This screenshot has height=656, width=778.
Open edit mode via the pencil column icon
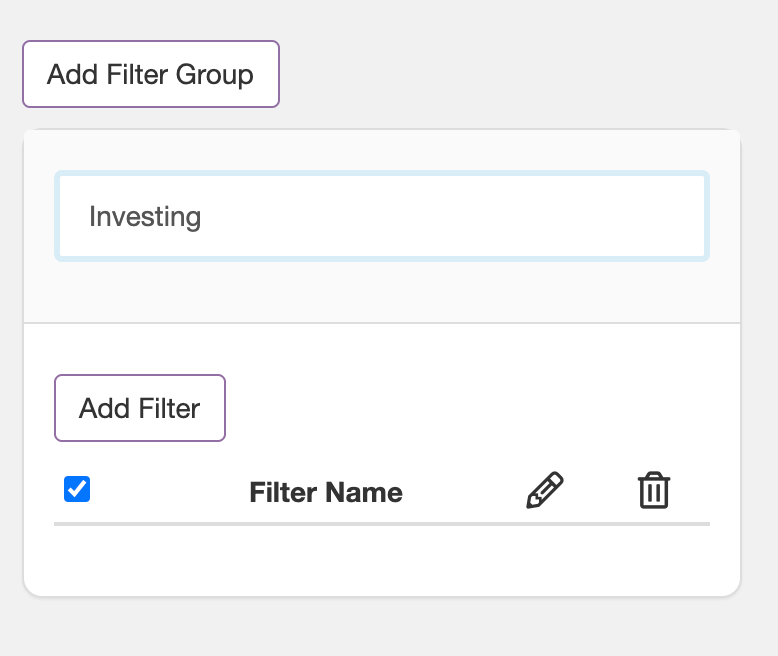click(545, 490)
